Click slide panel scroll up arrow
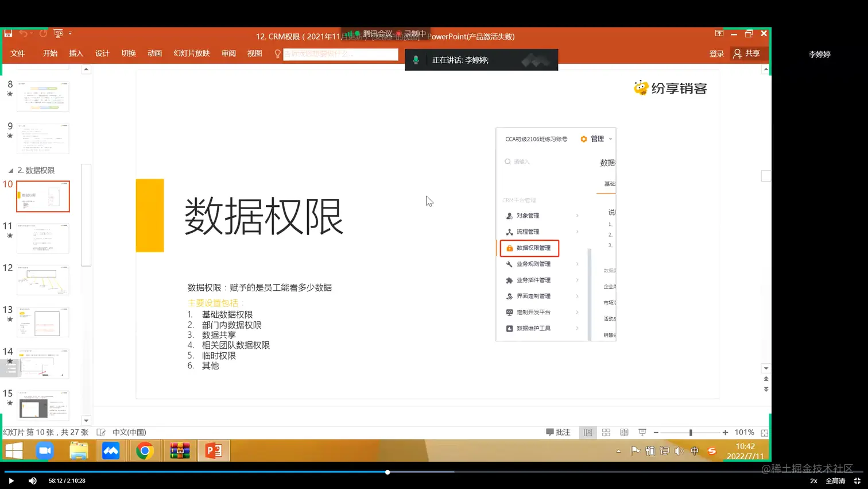This screenshot has width=868, height=489. [x=86, y=70]
